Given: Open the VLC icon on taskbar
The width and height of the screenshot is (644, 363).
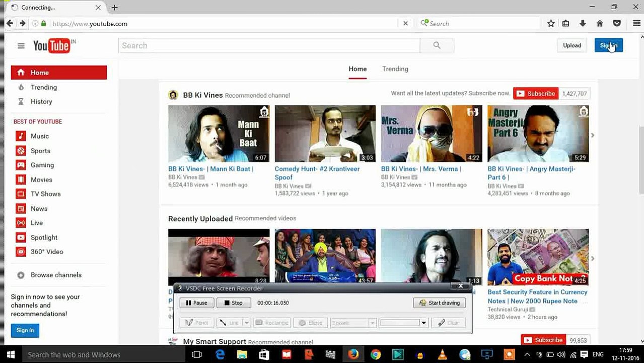Looking at the screenshot, I should click(442, 354).
